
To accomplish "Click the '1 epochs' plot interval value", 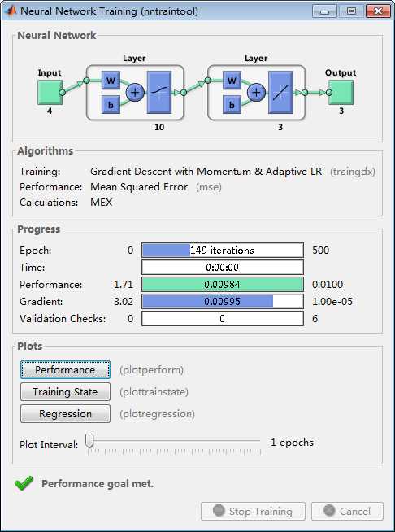I will [x=292, y=443].
